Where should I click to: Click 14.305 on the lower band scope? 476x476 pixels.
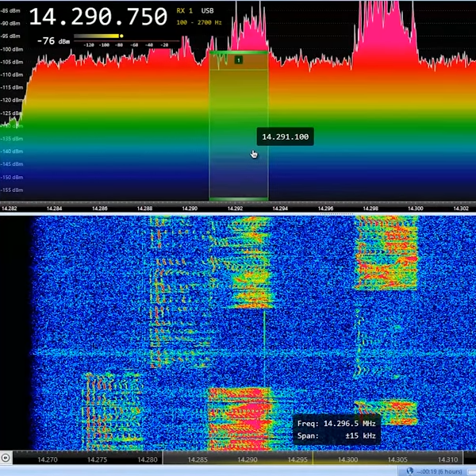pyautogui.click(x=398, y=459)
